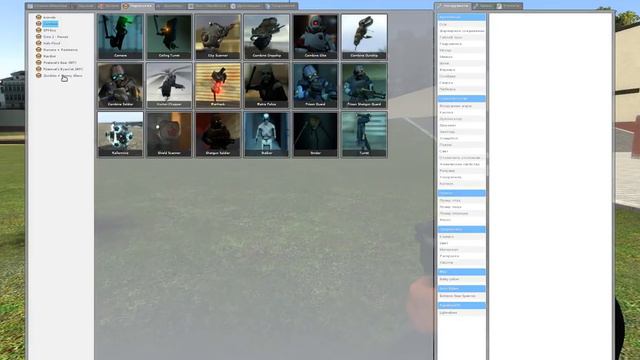The width and height of the screenshot is (640, 360).
Task: Spawn the Camera NPC thumbnail
Action: [x=120, y=37]
